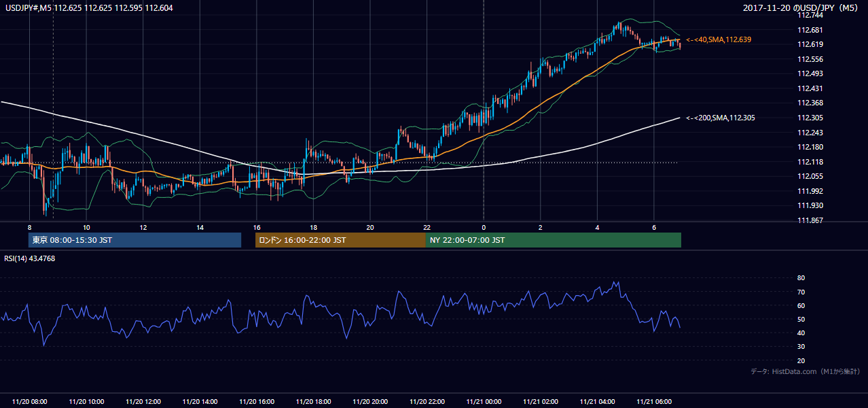868x408 pixels.
Task: Click the 11/20 12:00 time label
Action: click(143, 402)
